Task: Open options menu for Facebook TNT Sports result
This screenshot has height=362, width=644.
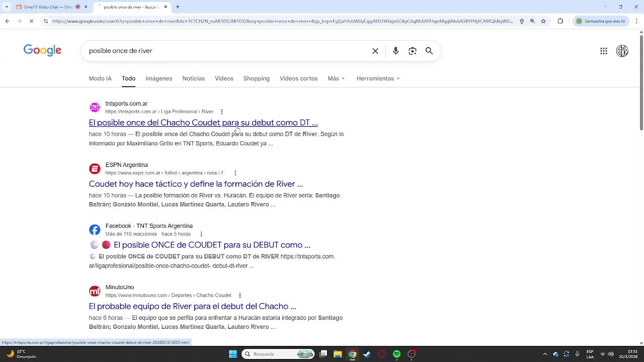Action: tap(201, 234)
